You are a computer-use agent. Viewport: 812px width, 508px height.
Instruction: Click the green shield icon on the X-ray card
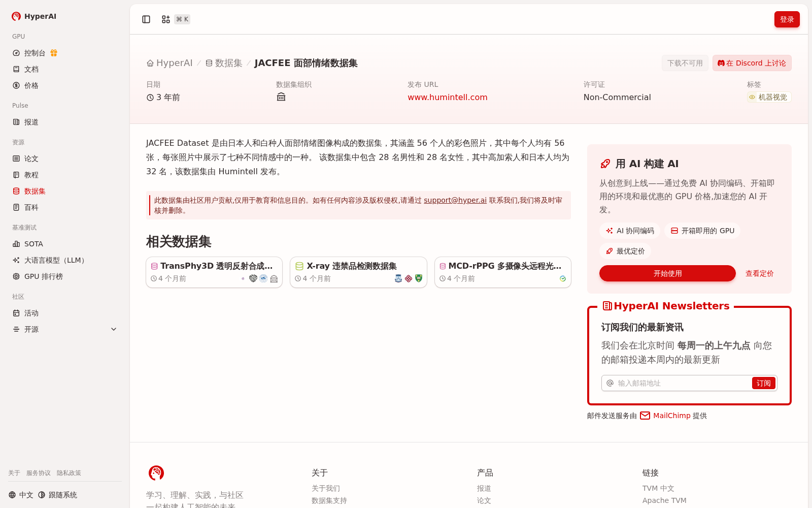point(419,278)
